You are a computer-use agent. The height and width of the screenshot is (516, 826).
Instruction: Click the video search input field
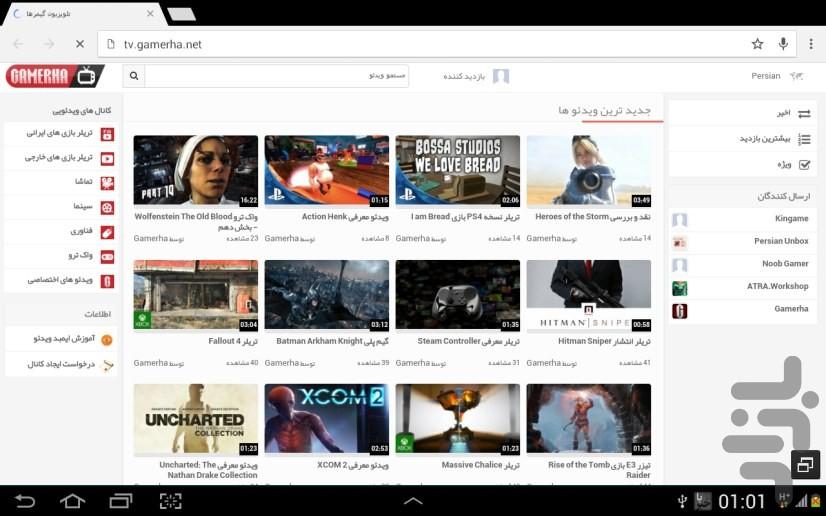(x=275, y=76)
